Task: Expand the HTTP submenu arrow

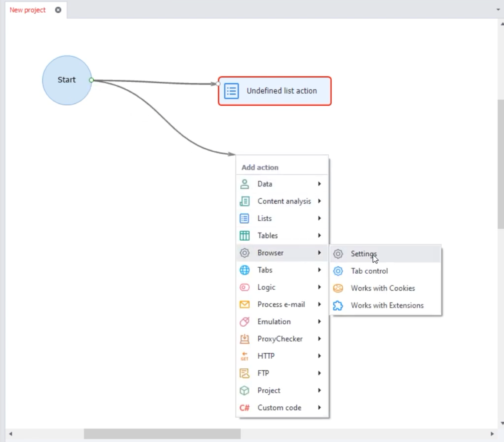Action: [x=319, y=356]
